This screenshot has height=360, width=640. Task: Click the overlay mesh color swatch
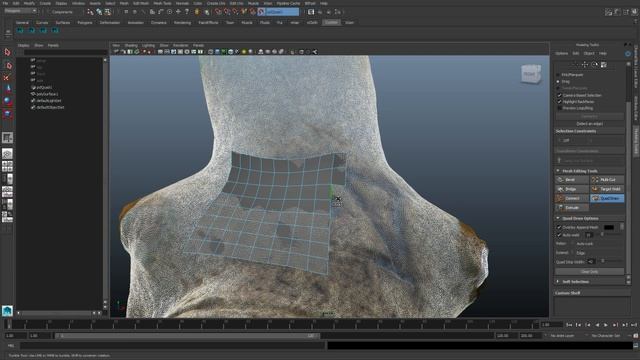coord(609,227)
